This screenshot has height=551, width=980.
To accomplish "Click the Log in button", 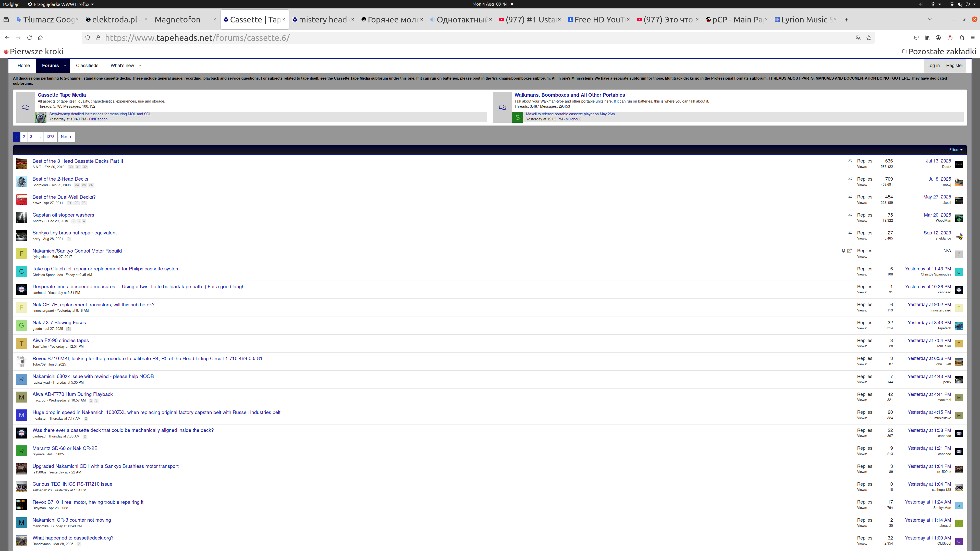I will point(933,65).
